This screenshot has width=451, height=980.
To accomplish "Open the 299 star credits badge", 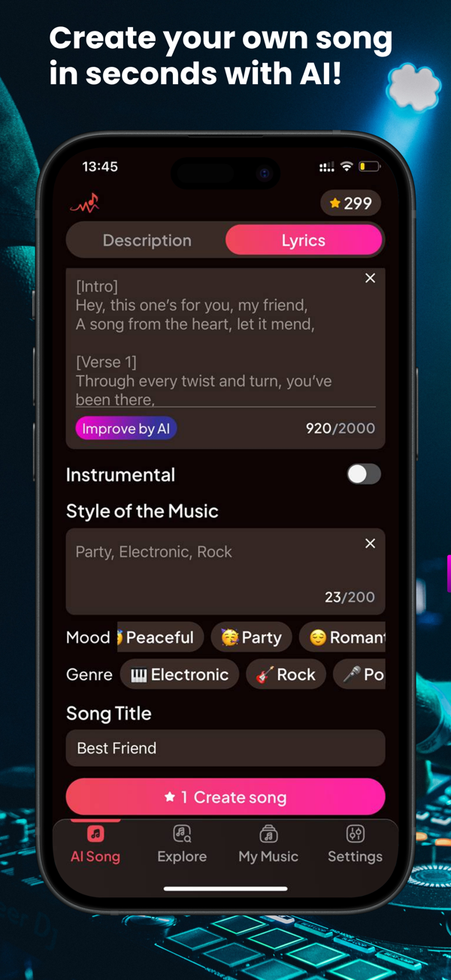I will pyautogui.click(x=351, y=203).
